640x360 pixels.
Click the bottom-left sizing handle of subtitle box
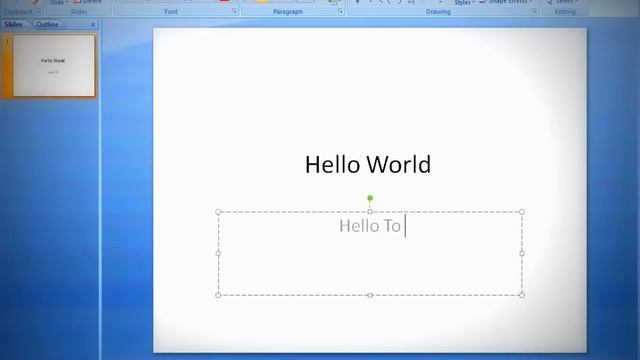pyautogui.click(x=218, y=295)
